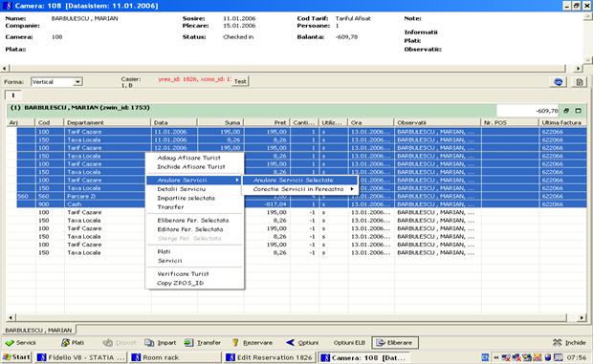
Task: Sort by the Ultima factura column header
Action: point(562,122)
